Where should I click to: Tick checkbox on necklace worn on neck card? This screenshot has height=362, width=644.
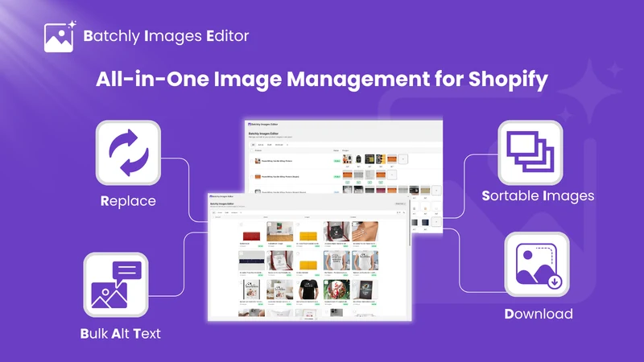tap(354, 224)
